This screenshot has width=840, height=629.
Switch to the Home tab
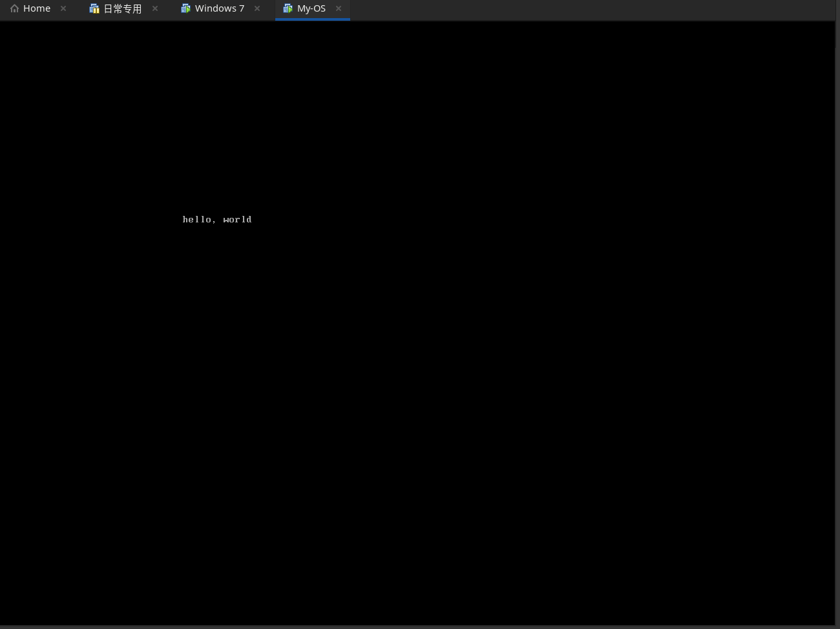coord(37,9)
